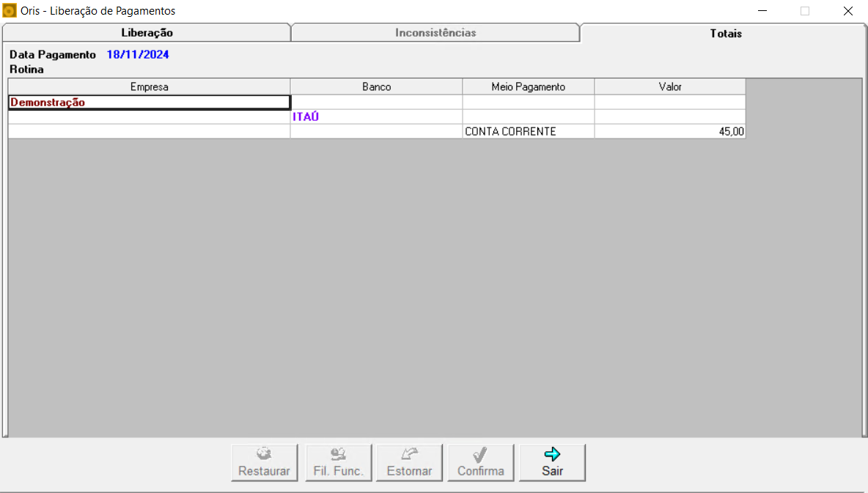Click the Meio Pagamento column header
Image resolution: width=868 pixels, height=493 pixels.
[x=528, y=87]
